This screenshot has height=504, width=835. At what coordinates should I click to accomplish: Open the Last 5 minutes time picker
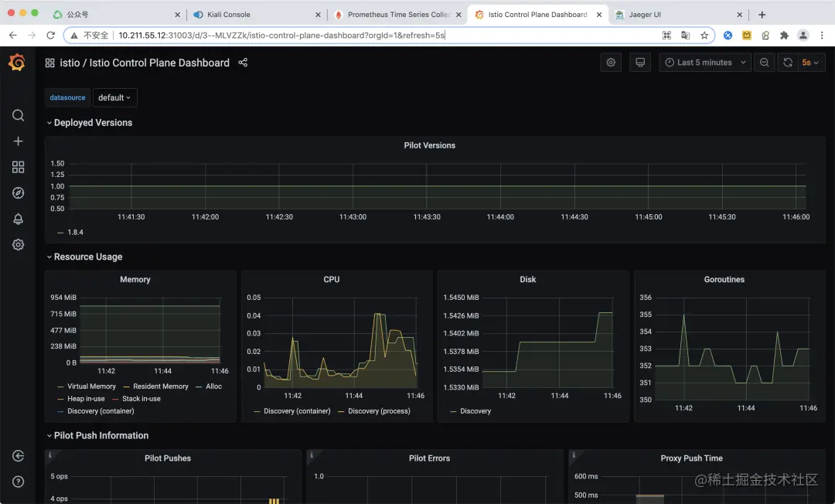tap(705, 63)
